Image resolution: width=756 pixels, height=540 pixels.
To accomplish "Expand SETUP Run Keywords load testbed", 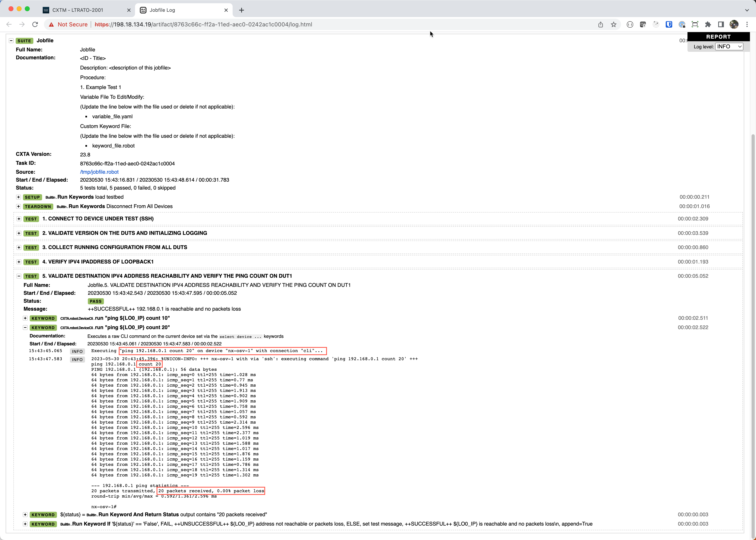I will pyautogui.click(x=19, y=197).
